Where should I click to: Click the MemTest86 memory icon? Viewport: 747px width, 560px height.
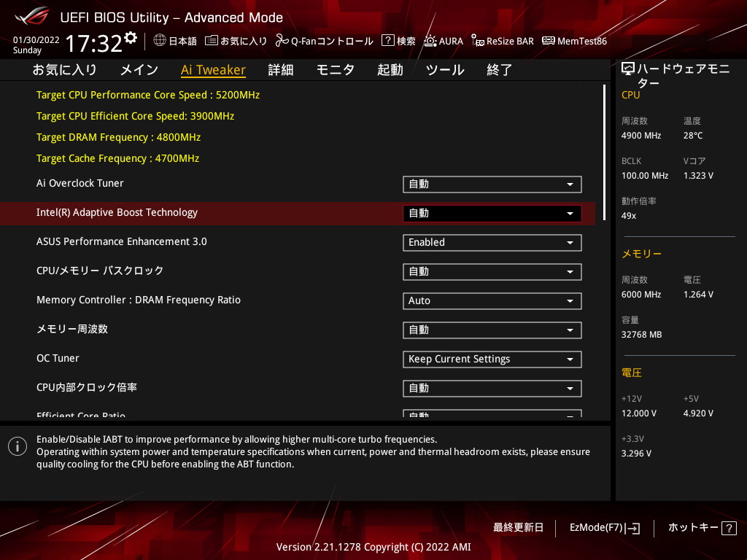(x=549, y=41)
